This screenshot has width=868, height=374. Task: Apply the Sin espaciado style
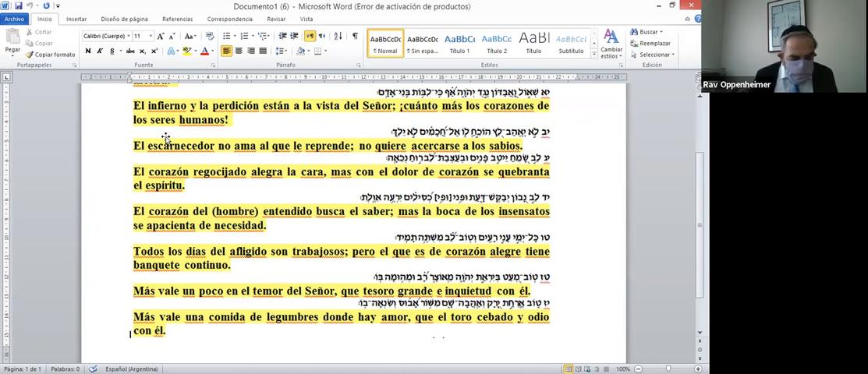[423, 44]
